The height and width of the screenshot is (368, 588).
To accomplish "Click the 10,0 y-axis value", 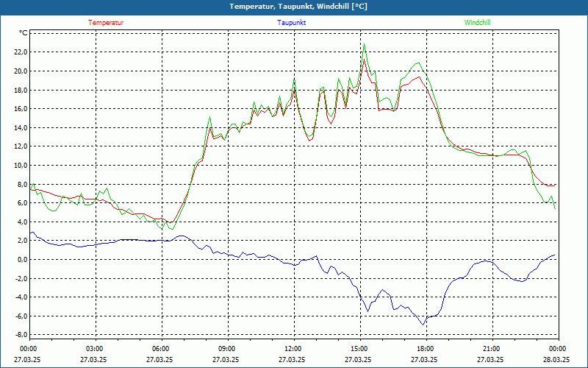I will tap(21, 165).
